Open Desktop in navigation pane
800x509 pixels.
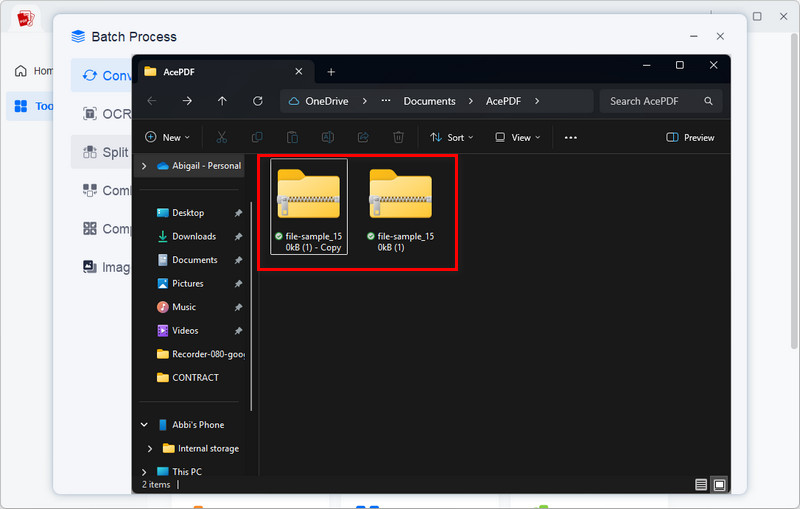tap(188, 213)
